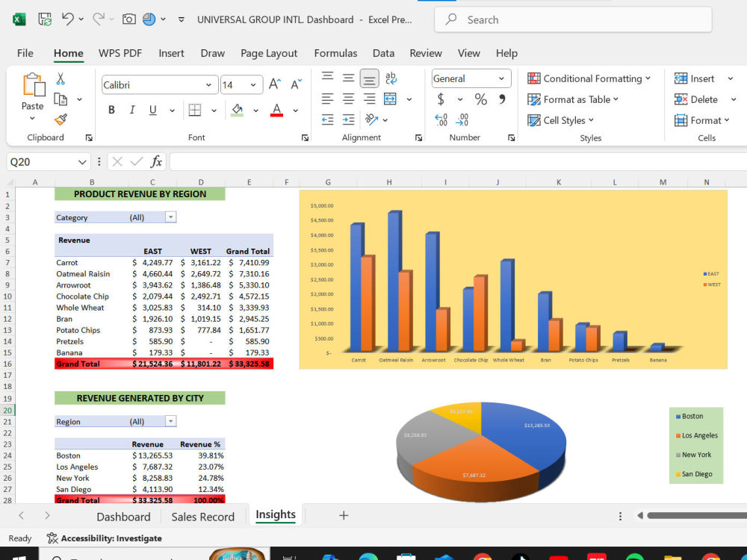Viewport: 747px width, 560px height.
Task: Click the Copy icon
Action: (61, 99)
